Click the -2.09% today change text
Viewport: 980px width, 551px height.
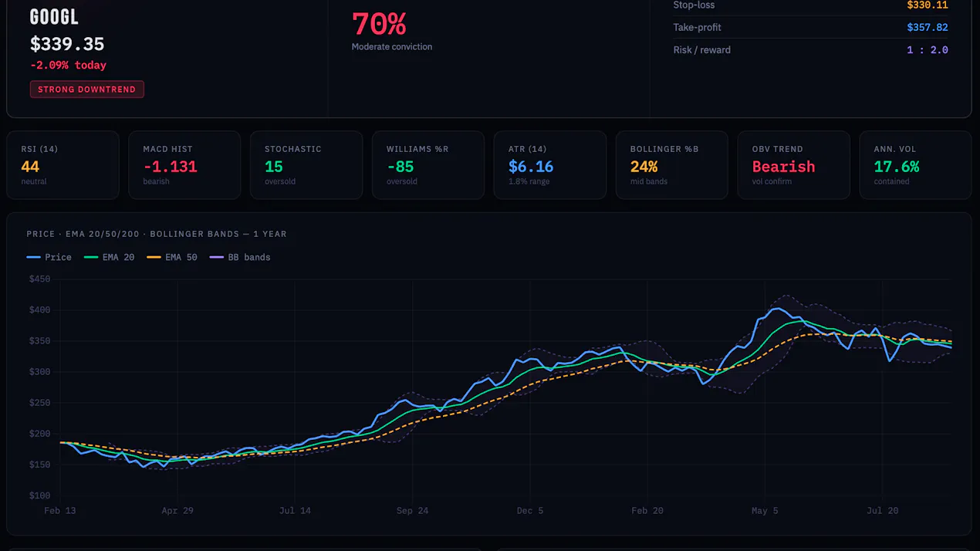pyautogui.click(x=68, y=66)
